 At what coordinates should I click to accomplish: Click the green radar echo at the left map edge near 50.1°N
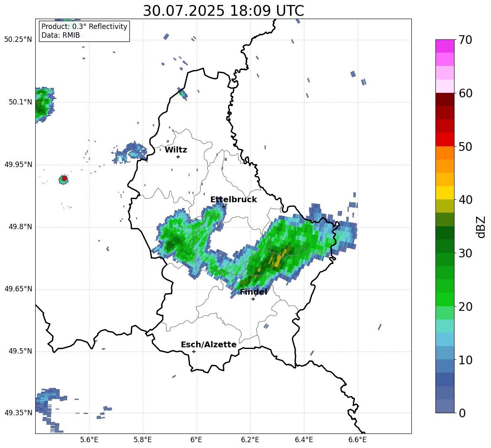[x=44, y=105]
